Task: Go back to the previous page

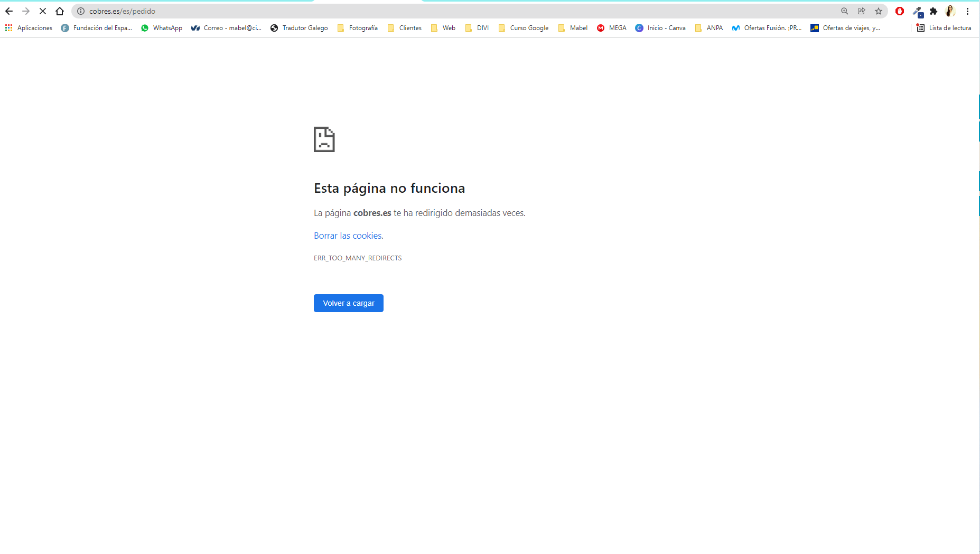Action: 9,11
